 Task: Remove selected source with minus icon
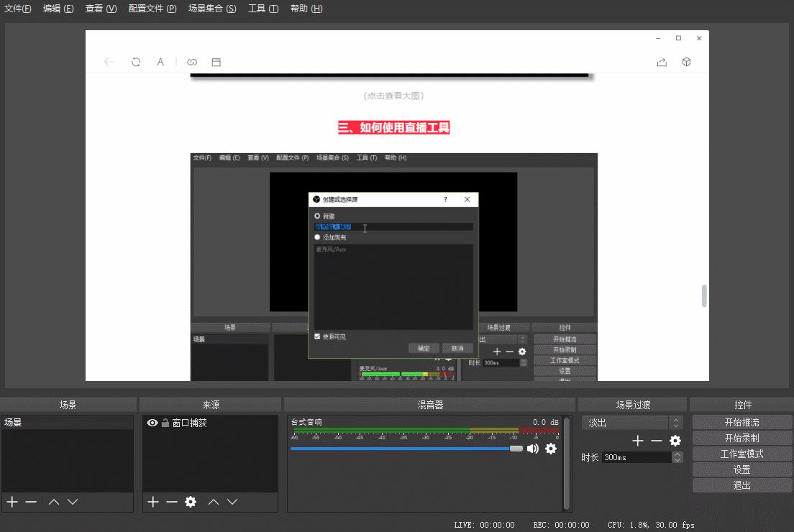[172, 502]
